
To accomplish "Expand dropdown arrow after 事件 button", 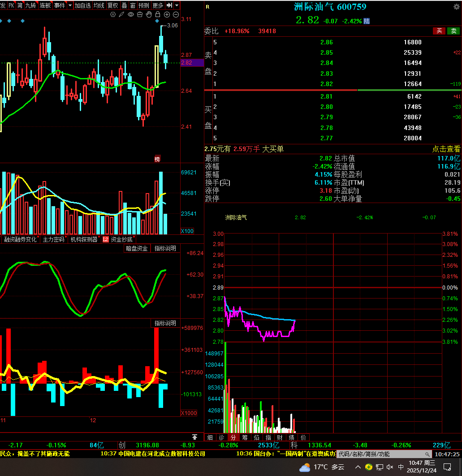I will click(70, 5).
